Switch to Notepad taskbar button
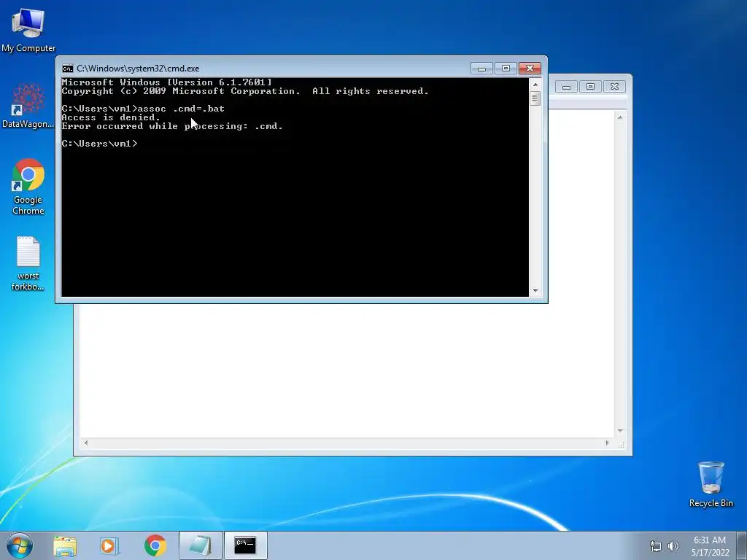Viewport: 747px width, 560px height. click(x=200, y=545)
